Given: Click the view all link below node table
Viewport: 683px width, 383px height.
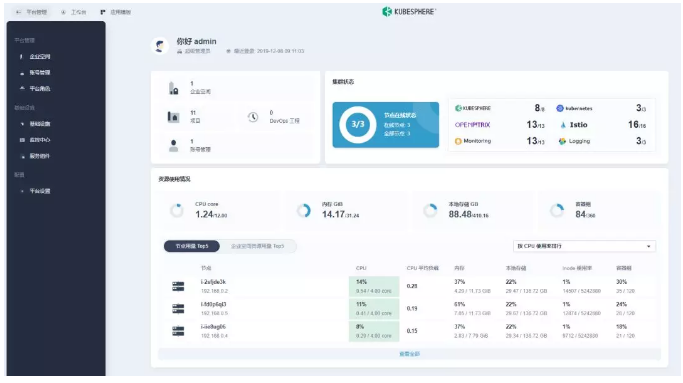Looking at the screenshot, I should [x=409, y=354].
